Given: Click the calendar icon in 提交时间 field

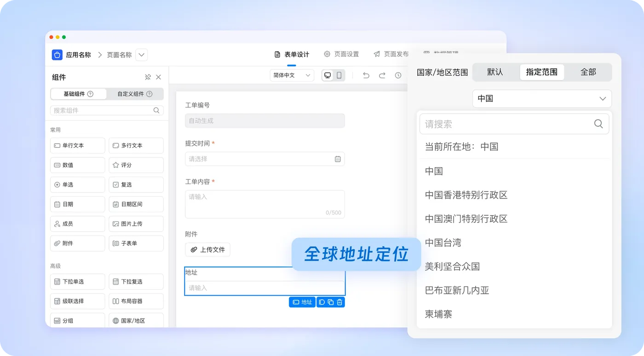Looking at the screenshot, I should 338,159.
